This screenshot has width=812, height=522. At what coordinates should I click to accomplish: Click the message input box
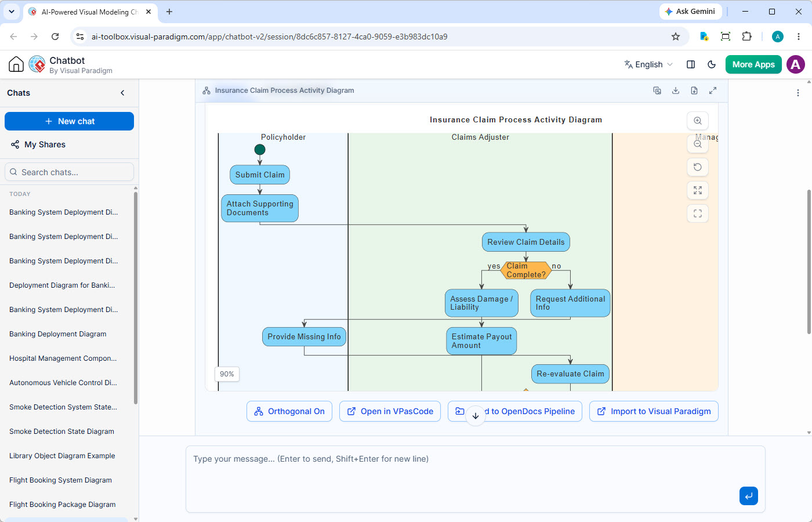click(x=476, y=479)
